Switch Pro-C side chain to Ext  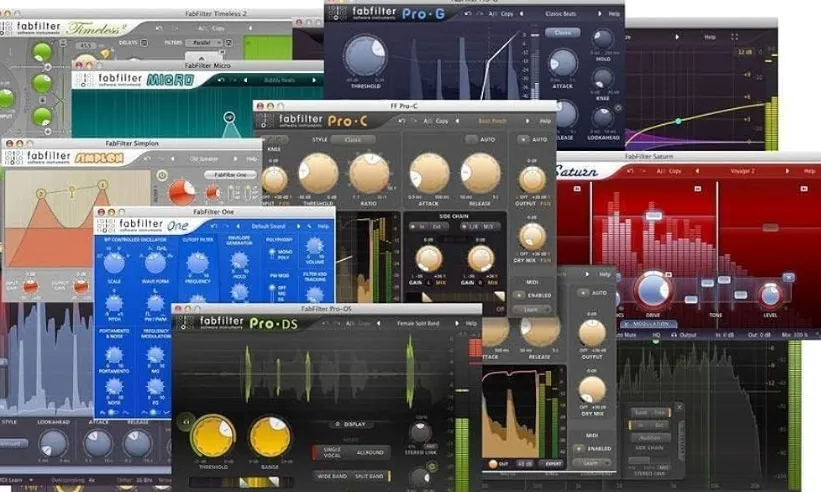tap(437, 227)
